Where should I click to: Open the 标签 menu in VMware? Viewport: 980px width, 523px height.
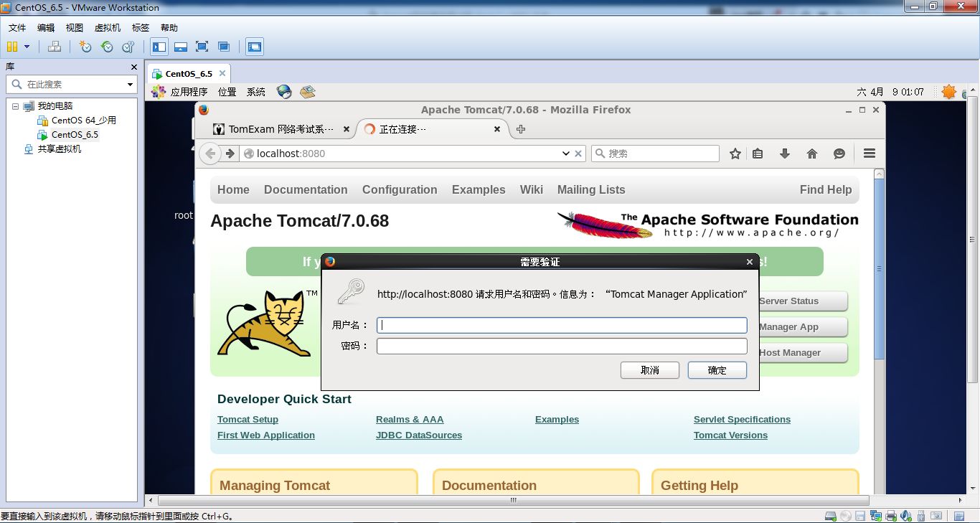141,28
